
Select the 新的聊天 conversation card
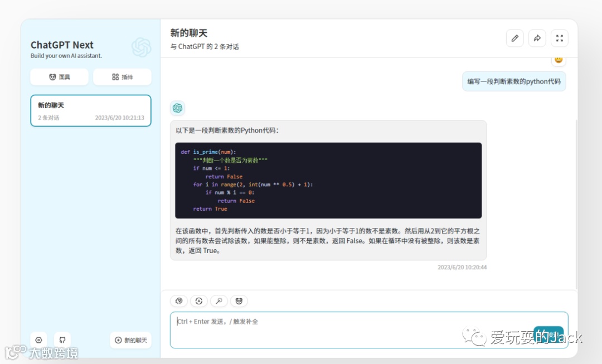91,110
